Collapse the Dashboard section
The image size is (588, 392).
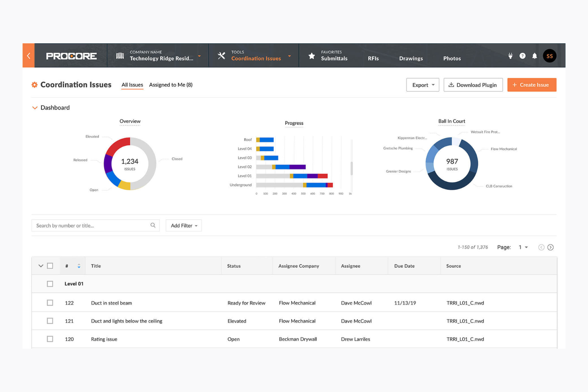35,108
